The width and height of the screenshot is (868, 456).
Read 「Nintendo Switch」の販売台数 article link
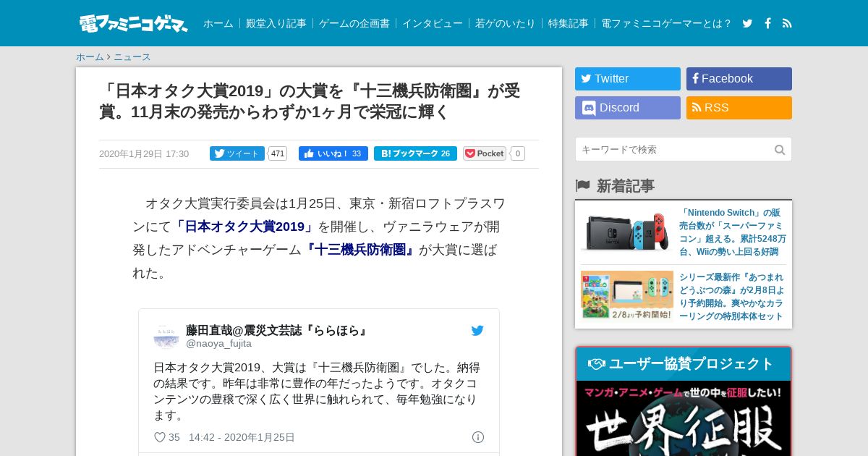click(733, 232)
